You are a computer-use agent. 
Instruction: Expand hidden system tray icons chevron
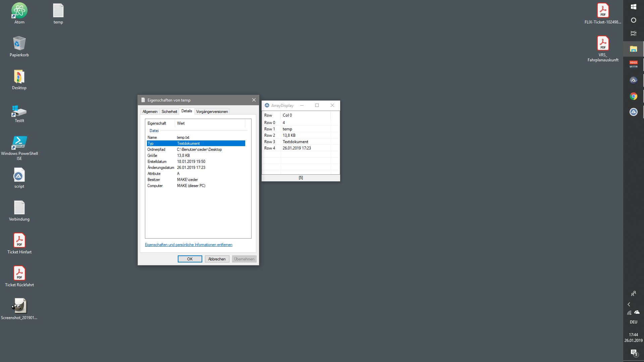(629, 304)
